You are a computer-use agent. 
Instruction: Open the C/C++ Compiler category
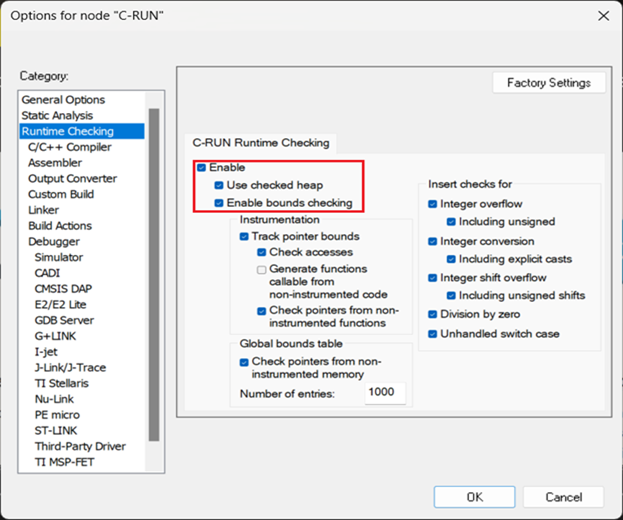click(70, 147)
